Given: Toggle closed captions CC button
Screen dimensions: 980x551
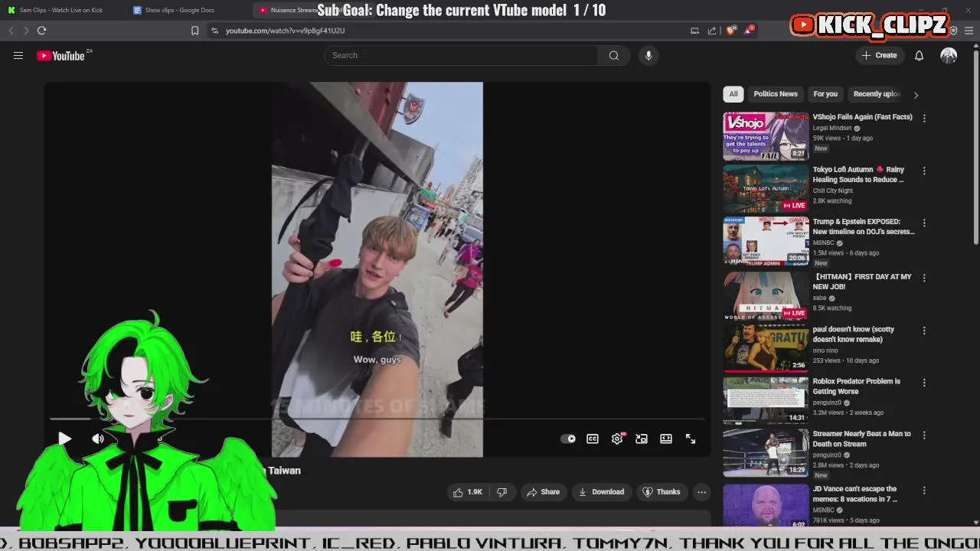Looking at the screenshot, I should pyautogui.click(x=593, y=439).
